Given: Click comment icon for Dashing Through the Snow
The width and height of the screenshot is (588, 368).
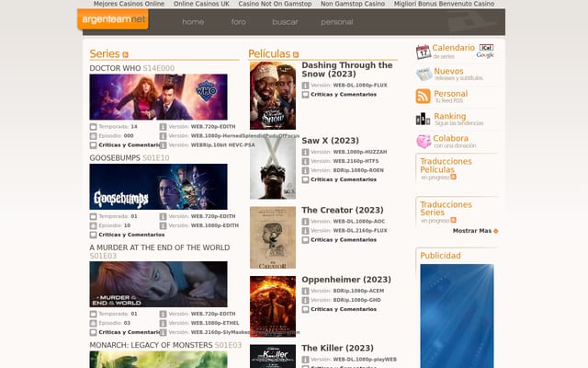Looking at the screenshot, I should pos(305,95).
